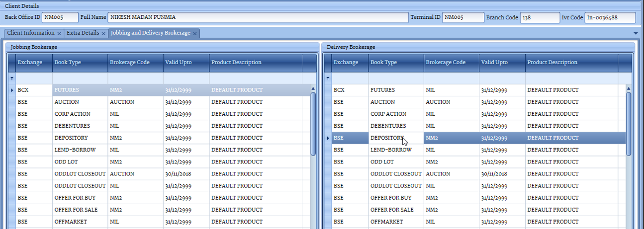This screenshot has height=229, width=644.
Task: Close the Extra Details tab
Action: pyautogui.click(x=103, y=33)
